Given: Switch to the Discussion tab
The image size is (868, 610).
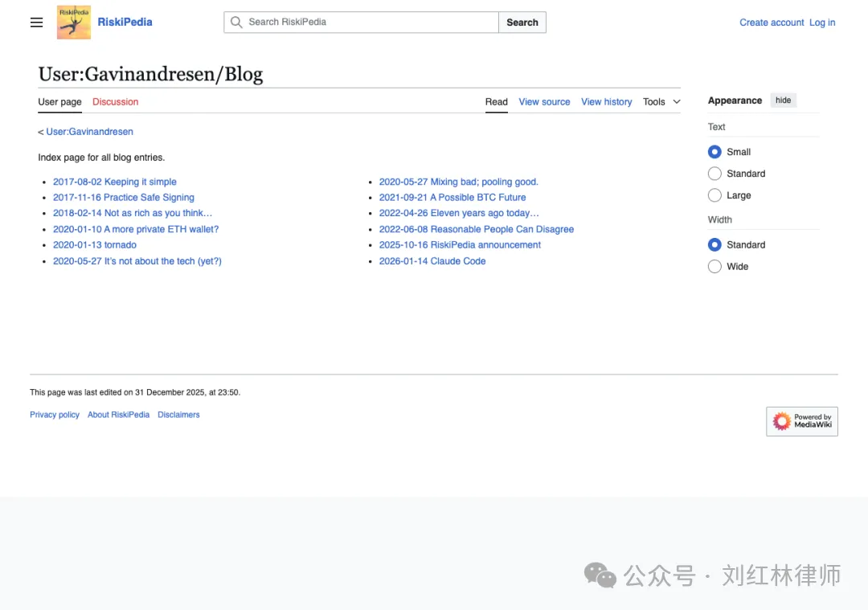Looking at the screenshot, I should pos(115,102).
